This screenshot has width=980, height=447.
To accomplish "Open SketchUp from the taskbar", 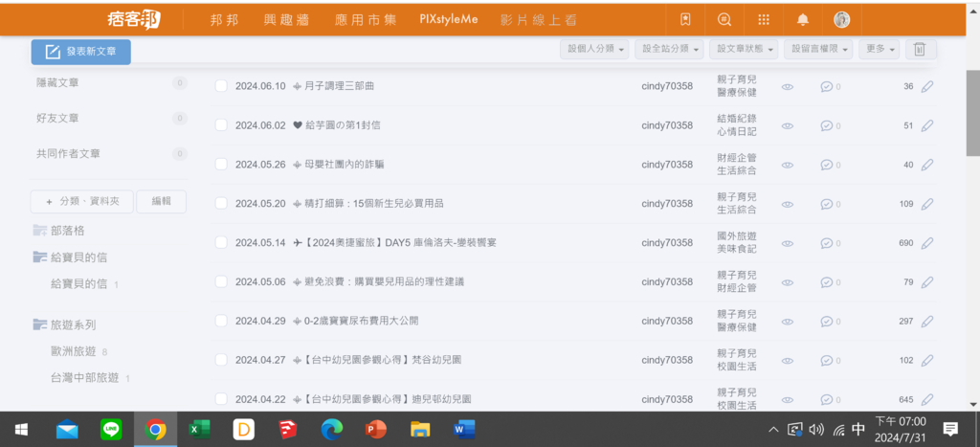I will [287, 430].
